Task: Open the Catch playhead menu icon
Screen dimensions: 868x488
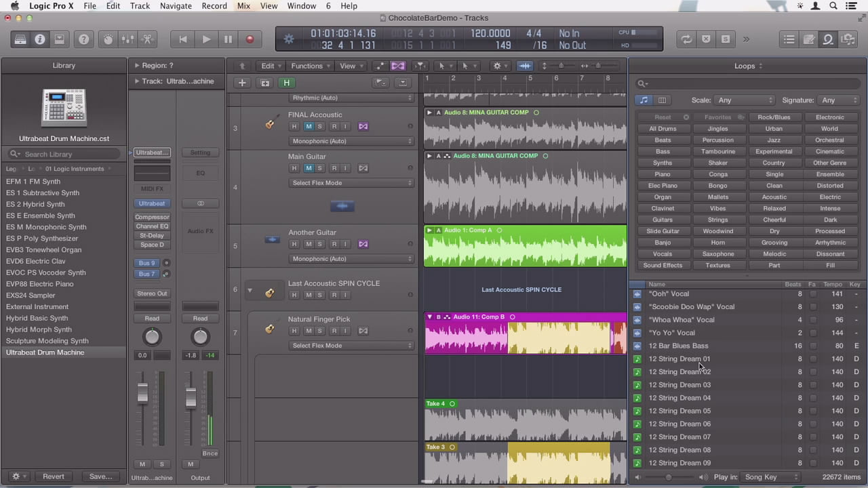Action: (420, 66)
